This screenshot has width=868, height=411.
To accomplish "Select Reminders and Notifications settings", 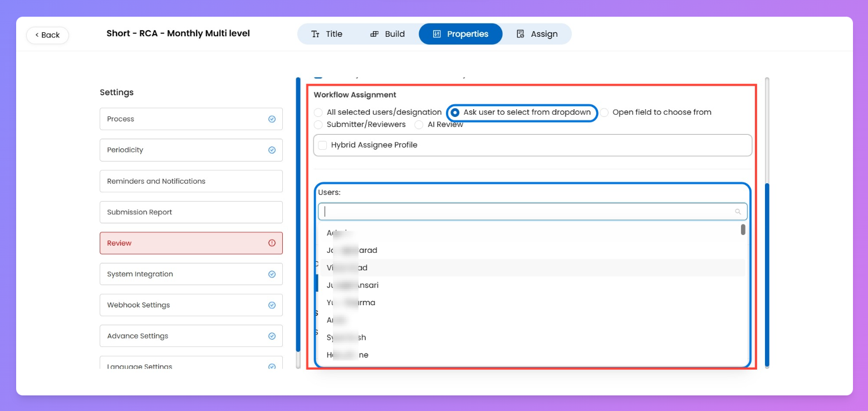I will (191, 181).
